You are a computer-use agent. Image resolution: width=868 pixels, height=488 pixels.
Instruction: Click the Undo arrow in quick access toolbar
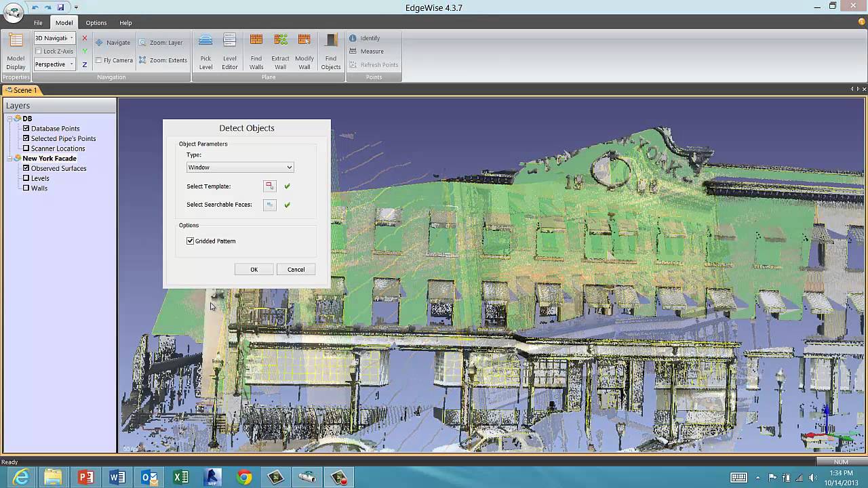coord(35,7)
